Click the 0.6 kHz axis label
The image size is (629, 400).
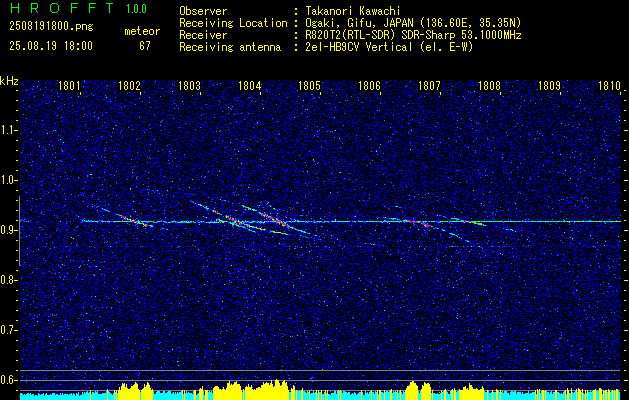click(8, 380)
